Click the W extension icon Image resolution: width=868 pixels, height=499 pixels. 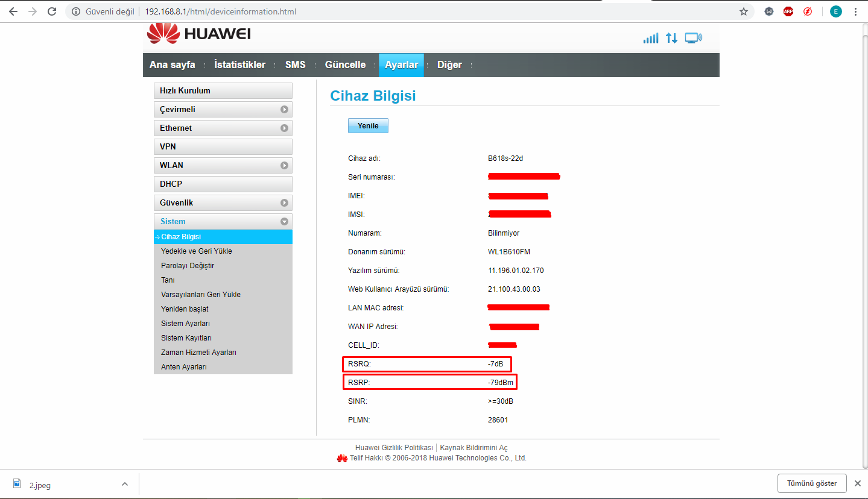pyautogui.click(x=769, y=11)
